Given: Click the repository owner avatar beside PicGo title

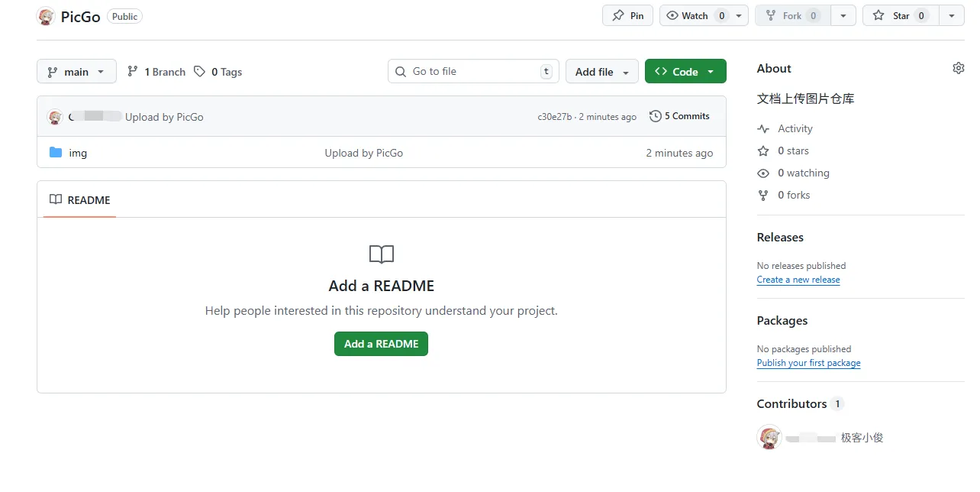Looking at the screenshot, I should 46,17.
